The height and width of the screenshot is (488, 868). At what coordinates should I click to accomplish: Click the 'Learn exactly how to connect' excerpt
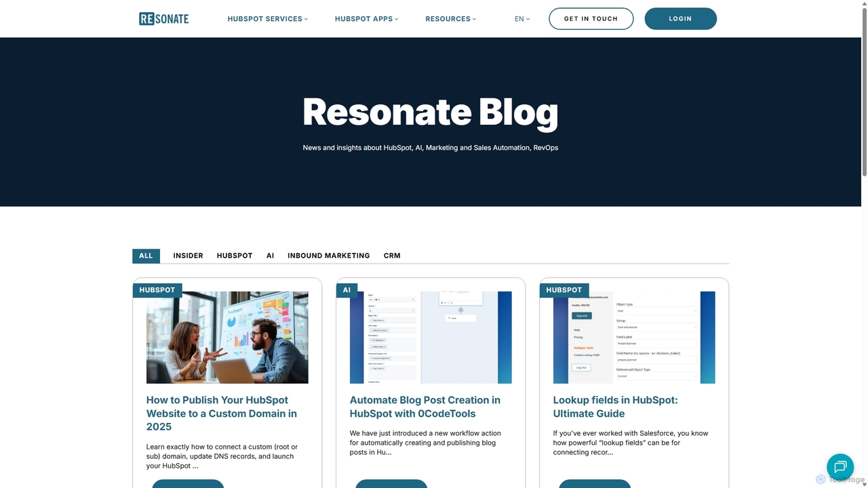(222, 456)
